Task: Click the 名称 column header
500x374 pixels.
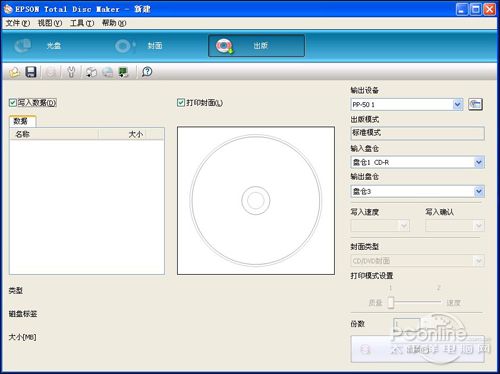Action: (54, 134)
